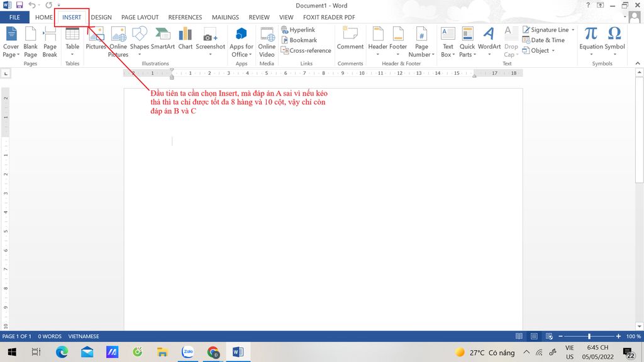
Task: Add a Hyperlink
Action: tap(298, 30)
